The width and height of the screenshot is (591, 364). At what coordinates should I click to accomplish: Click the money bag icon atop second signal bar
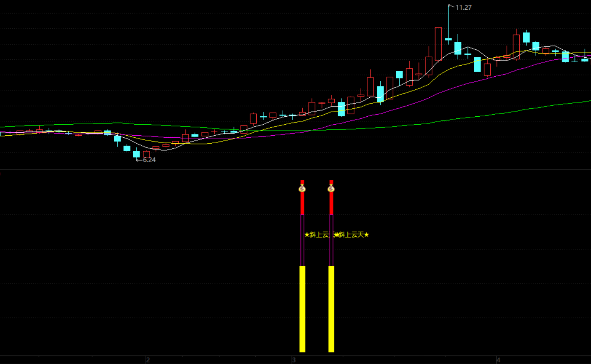tap(331, 188)
